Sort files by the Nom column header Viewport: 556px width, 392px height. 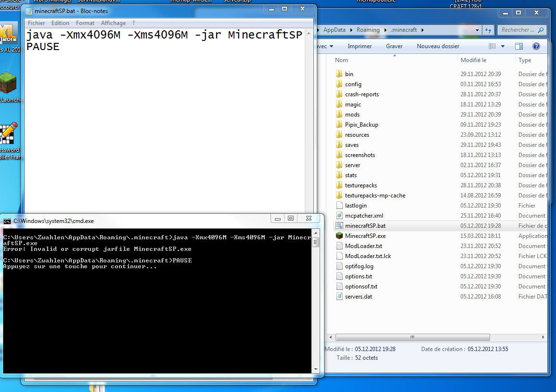point(341,60)
